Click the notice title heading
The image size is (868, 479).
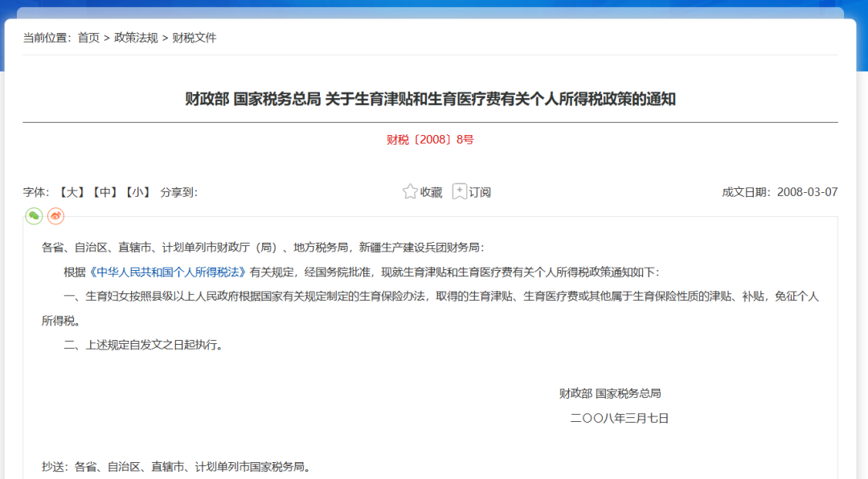click(x=430, y=99)
